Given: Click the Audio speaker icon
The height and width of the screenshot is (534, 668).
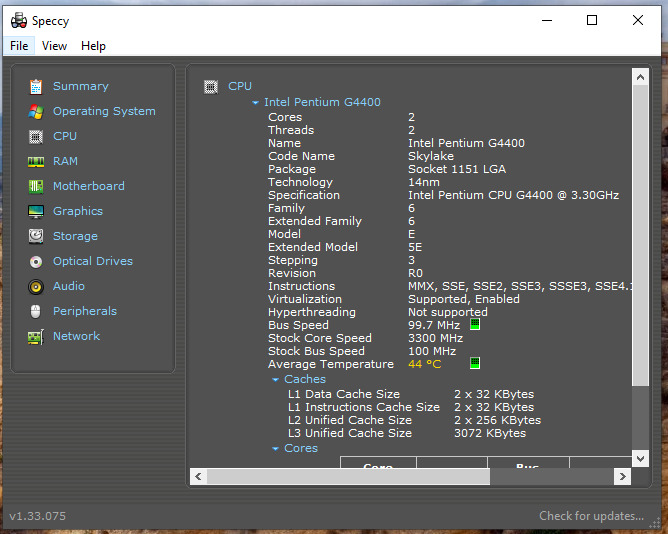Looking at the screenshot, I should pos(36,287).
